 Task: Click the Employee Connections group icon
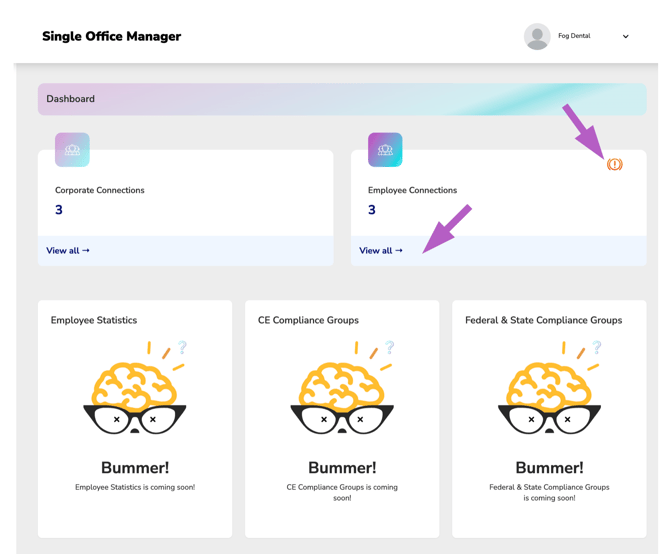click(385, 149)
